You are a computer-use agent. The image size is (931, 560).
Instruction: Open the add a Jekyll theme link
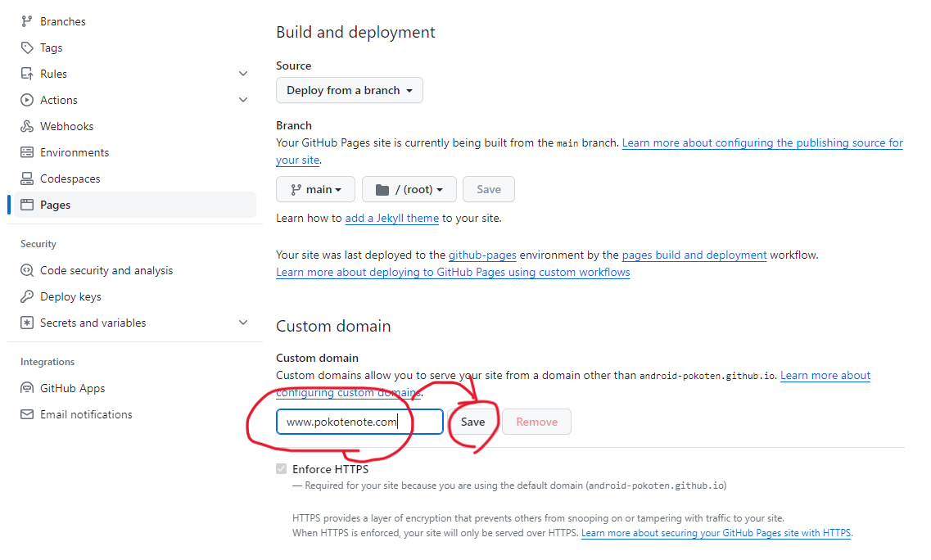tap(392, 218)
